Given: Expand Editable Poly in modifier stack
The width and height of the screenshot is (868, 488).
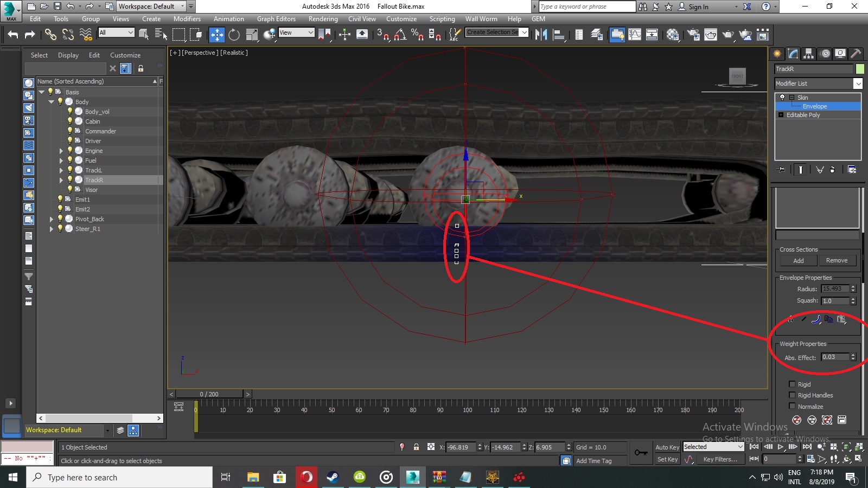Looking at the screenshot, I should pyautogui.click(x=781, y=115).
